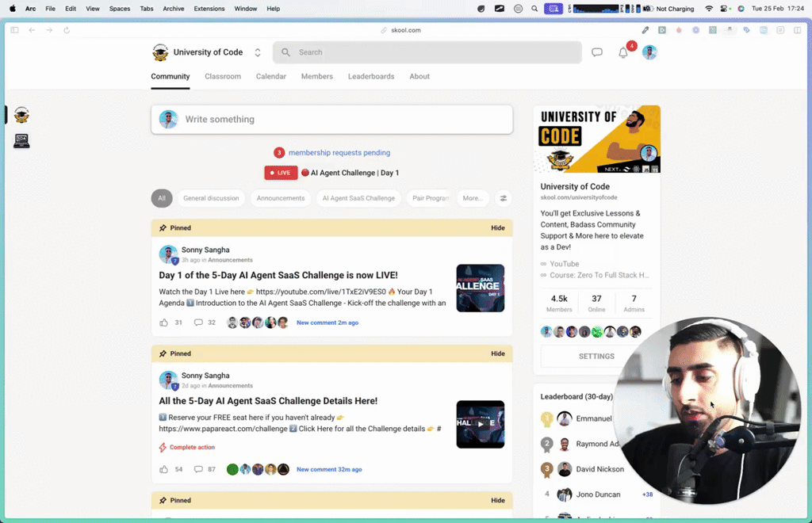Reload the page with refresh icon
This screenshot has width=812, height=523.
coord(67,30)
